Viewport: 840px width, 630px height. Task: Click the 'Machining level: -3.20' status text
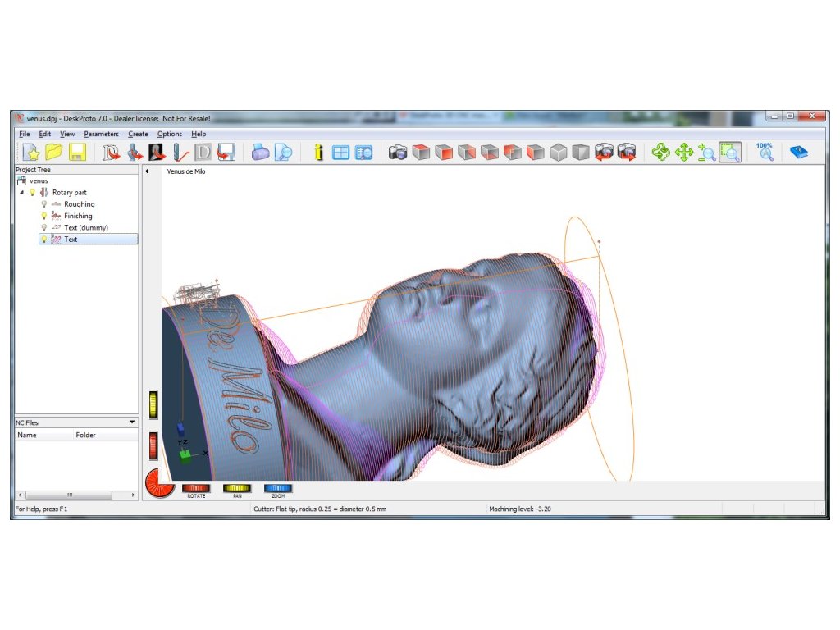pos(519,509)
